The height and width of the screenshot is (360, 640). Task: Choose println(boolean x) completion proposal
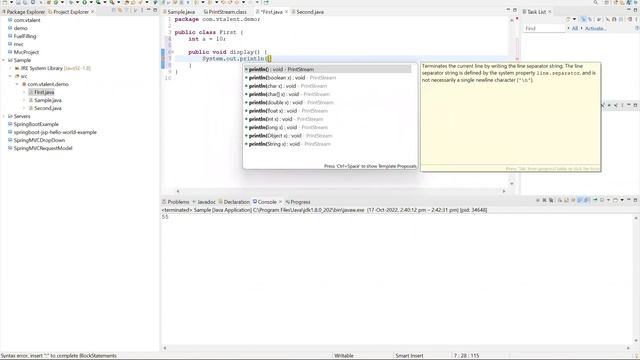click(292, 78)
